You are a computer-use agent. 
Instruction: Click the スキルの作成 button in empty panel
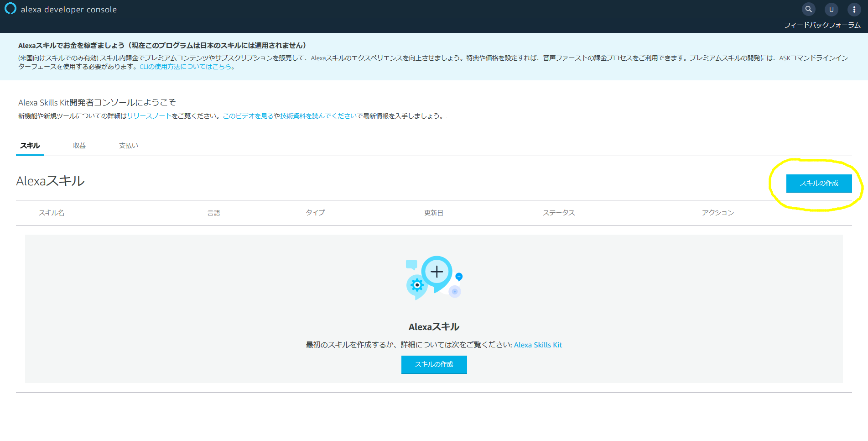point(434,364)
